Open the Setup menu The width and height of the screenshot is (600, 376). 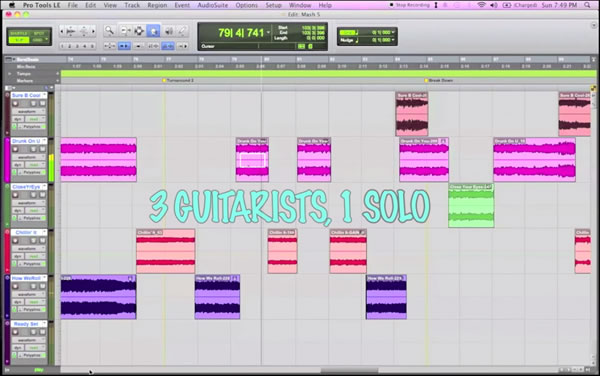point(273,5)
